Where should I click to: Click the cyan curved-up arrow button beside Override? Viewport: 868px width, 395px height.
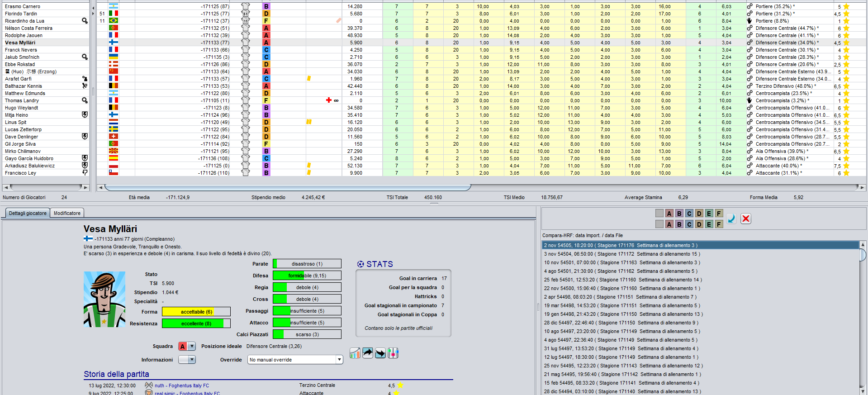[368, 353]
